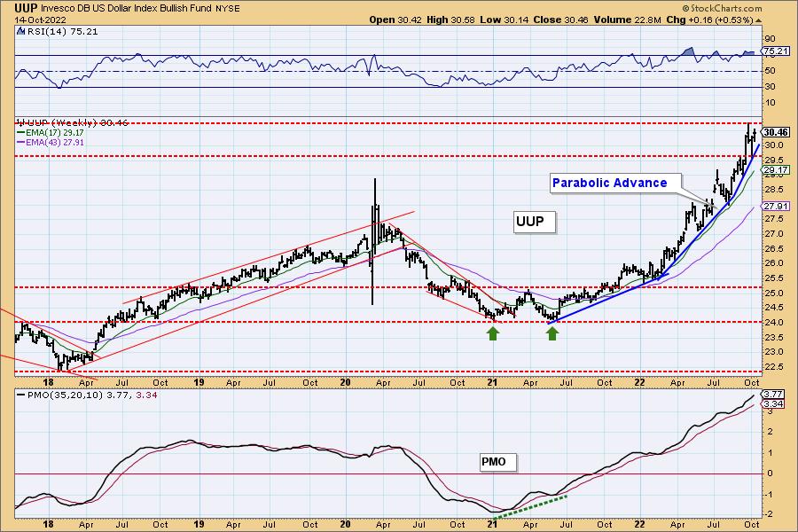Click year 19 on the price panel time axis
This screenshot has width=798, height=532.
pyautogui.click(x=199, y=382)
